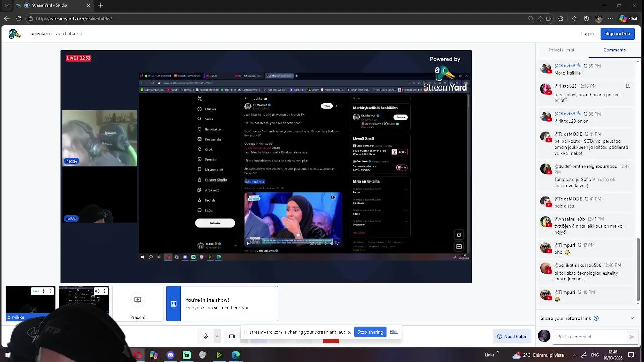
Task: Open the ENG language switcher
Action: click(x=595, y=355)
